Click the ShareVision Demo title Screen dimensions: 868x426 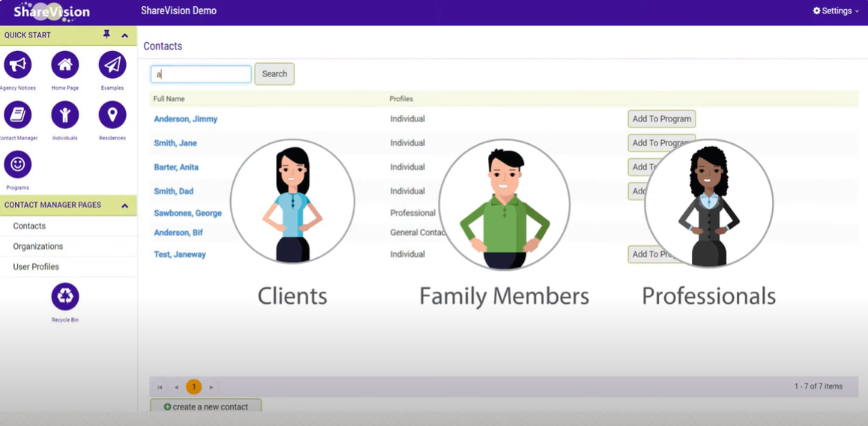coord(179,10)
